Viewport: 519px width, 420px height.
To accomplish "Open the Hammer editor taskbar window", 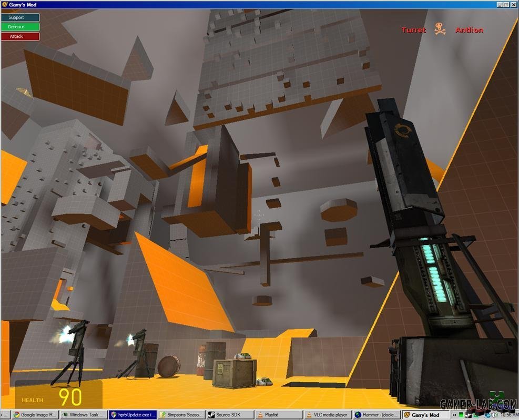I will coord(376,415).
